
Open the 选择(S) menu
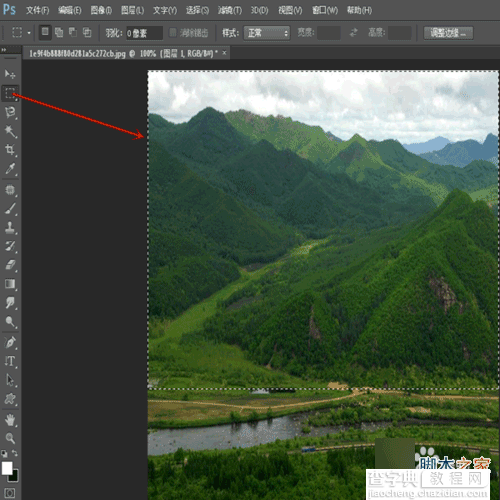tap(197, 10)
